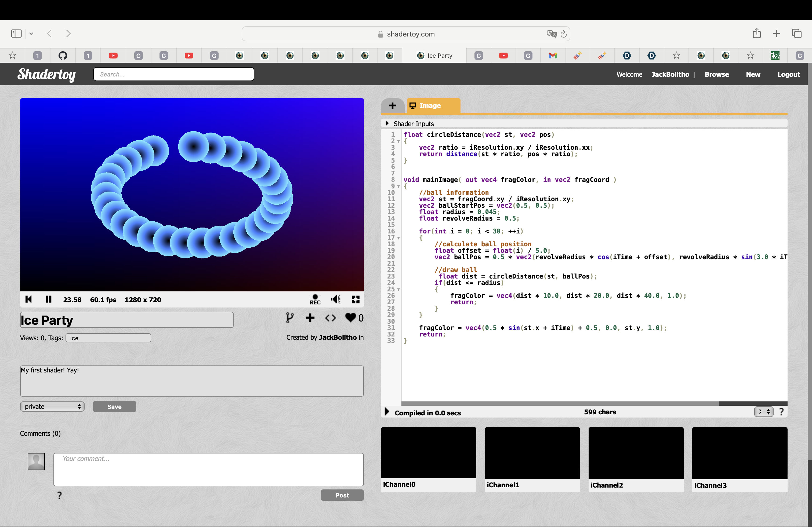The image size is (812, 527).
Task: Select the iChannel0 input slot
Action: [x=428, y=453]
